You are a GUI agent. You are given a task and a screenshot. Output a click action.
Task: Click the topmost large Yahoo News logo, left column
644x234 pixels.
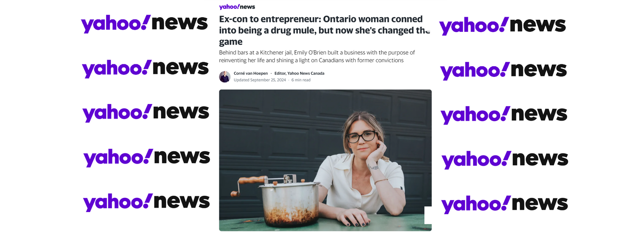[x=144, y=24]
